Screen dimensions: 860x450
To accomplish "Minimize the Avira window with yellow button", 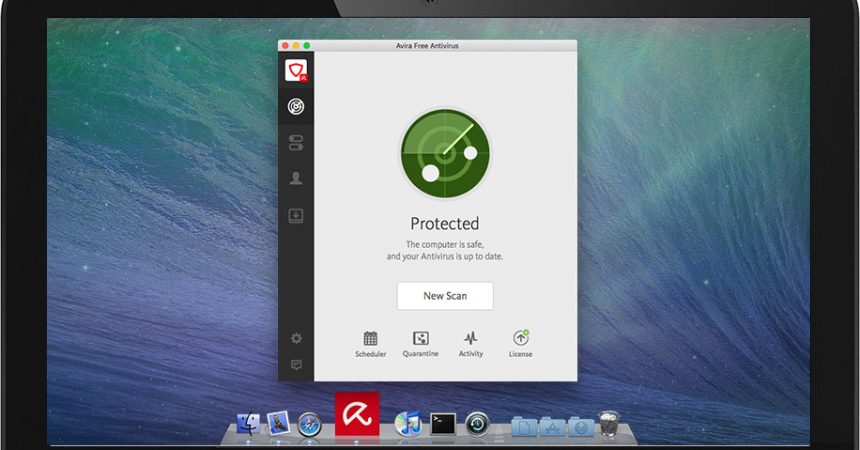I will 296,46.
